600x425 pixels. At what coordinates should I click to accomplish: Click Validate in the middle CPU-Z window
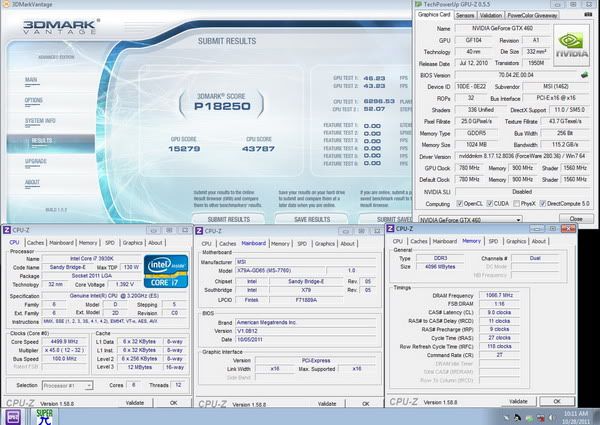(x=327, y=404)
